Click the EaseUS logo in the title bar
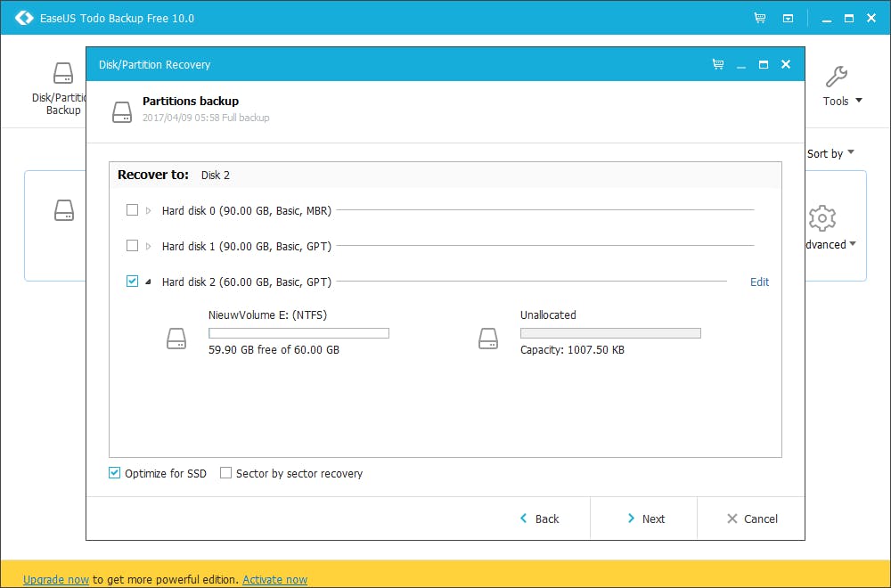This screenshot has height=588, width=891. tap(24, 18)
